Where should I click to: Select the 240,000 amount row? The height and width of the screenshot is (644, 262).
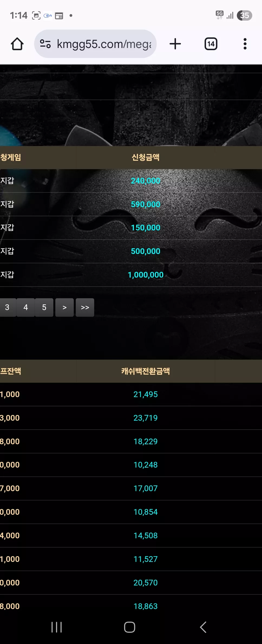(x=131, y=181)
